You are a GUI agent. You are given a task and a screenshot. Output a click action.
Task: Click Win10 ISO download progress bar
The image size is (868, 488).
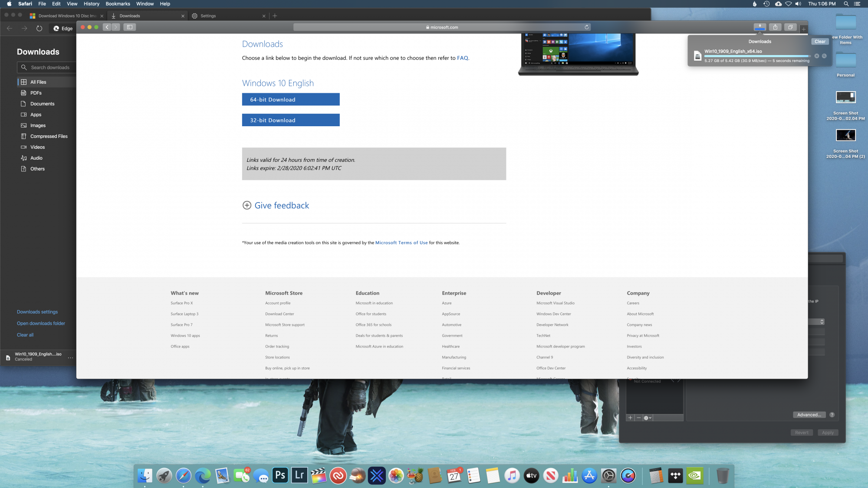click(757, 56)
